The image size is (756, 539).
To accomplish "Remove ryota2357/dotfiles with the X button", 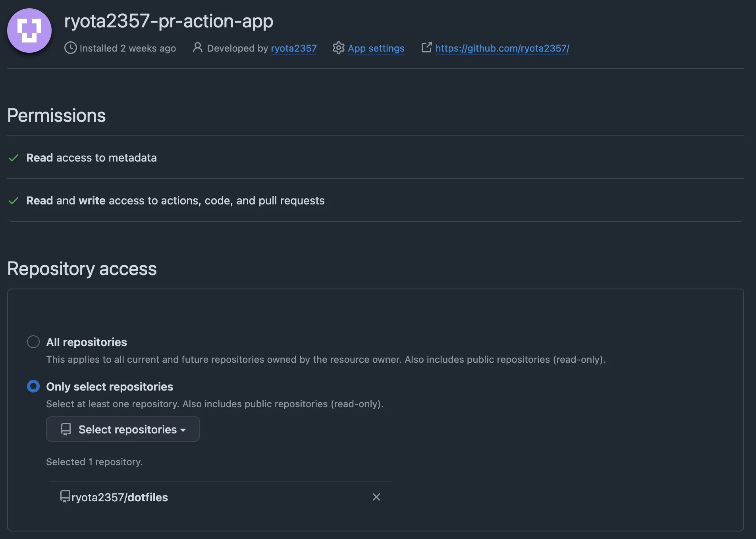I will pos(376,497).
